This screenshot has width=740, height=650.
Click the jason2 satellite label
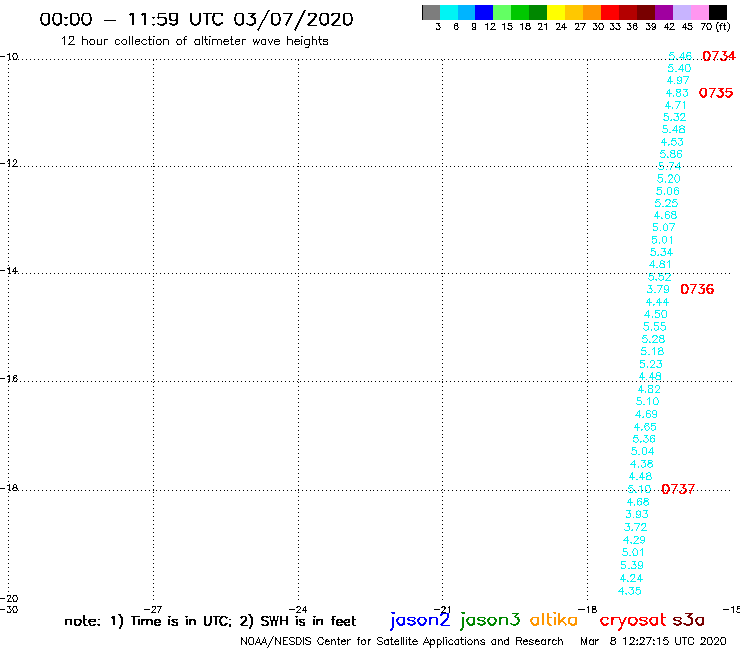[x=420, y=620]
